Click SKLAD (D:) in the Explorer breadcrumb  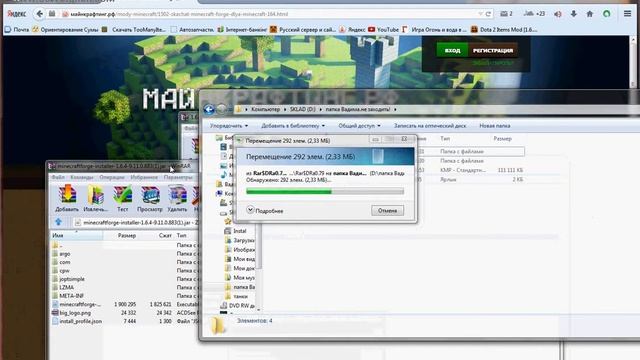302,109
